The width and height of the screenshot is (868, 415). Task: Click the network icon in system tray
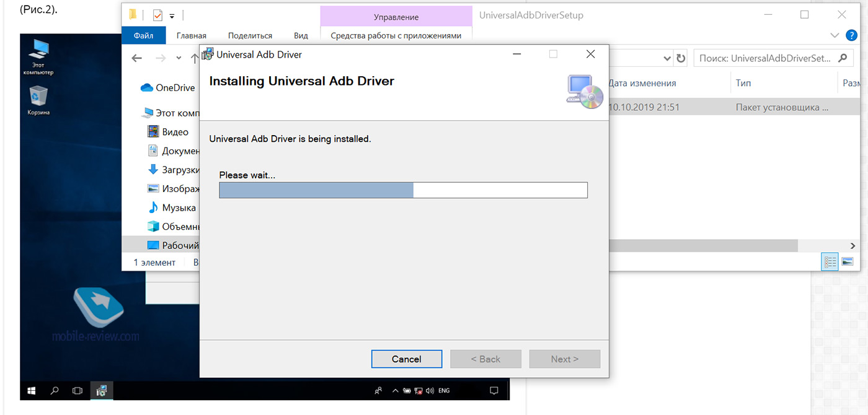pos(418,391)
